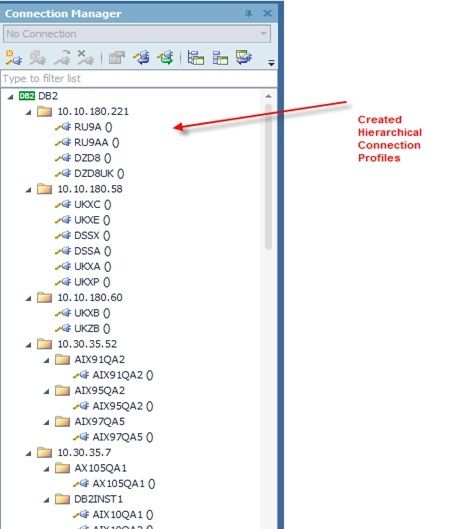Select the DSSA connection profile

point(92,251)
